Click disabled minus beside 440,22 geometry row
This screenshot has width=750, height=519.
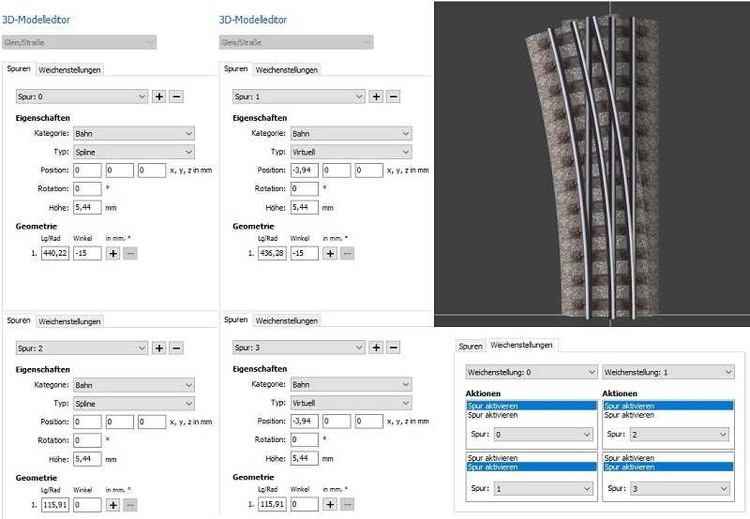[x=130, y=254]
